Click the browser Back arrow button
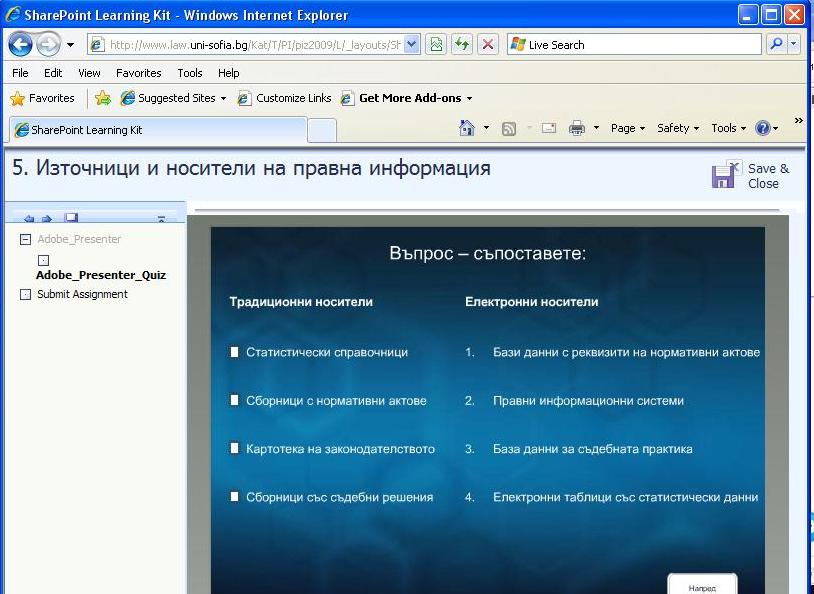Viewport: 814px width, 594px height. coord(20,45)
